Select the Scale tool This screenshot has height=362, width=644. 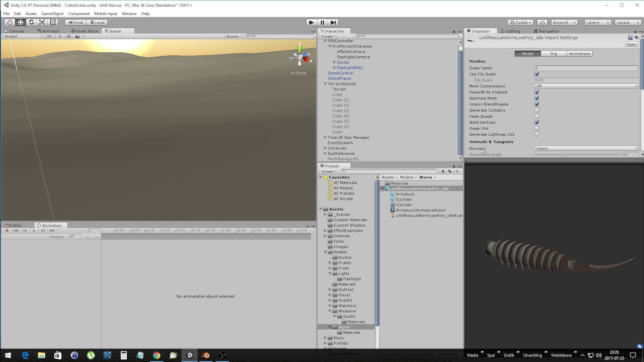[41, 22]
